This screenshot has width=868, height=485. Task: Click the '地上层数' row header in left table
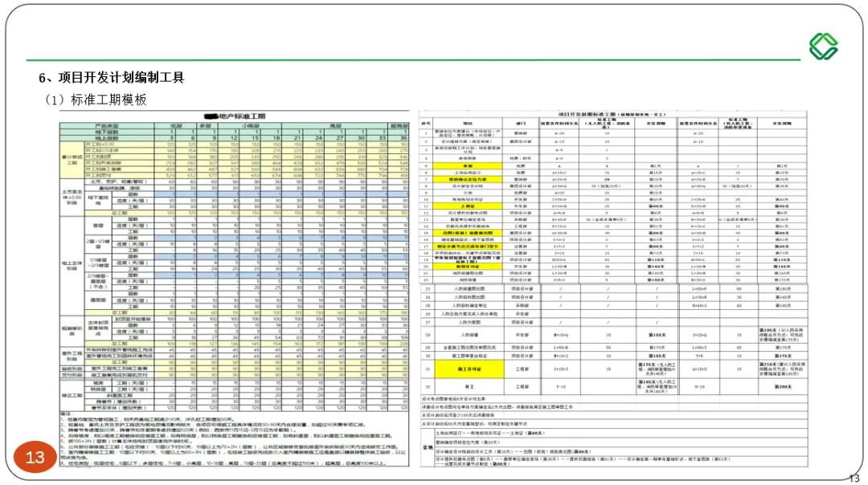[107, 137]
